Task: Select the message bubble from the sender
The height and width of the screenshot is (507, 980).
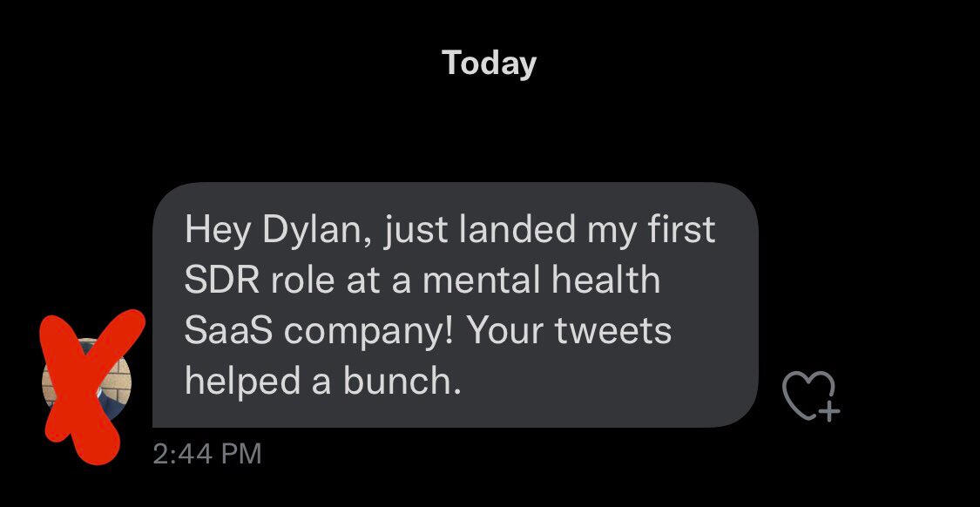Action: pos(455,305)
